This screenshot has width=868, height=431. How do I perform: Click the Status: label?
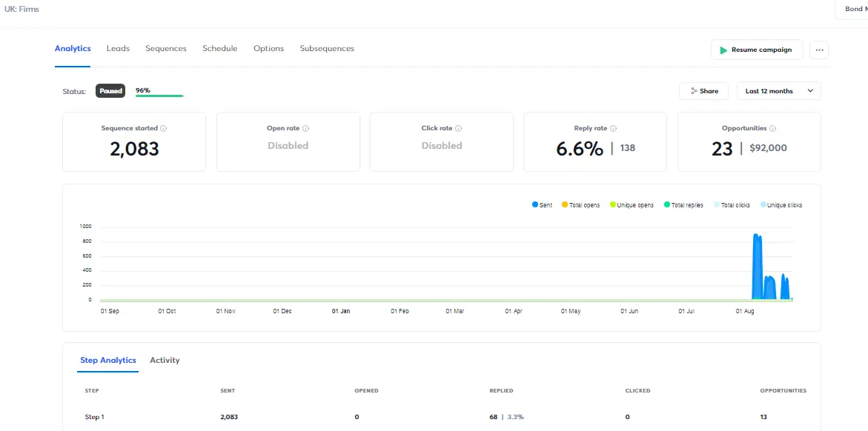point(75,91)
